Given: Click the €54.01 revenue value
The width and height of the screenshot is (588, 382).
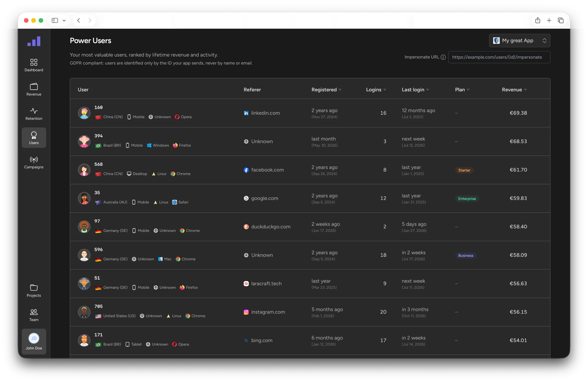Looking at the screenshot, I should (518, 340).
